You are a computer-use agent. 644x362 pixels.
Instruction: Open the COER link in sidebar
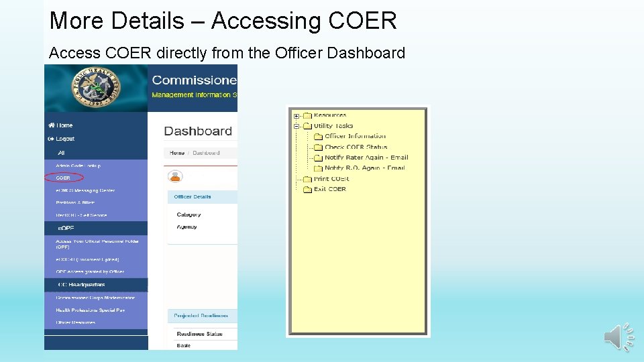pyautogui.click(x=63, y=178)
